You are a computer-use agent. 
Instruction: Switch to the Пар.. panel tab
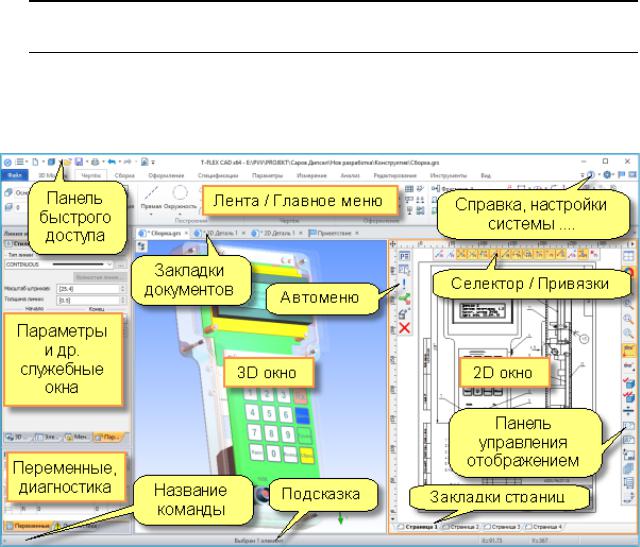[x=108, y=437]
